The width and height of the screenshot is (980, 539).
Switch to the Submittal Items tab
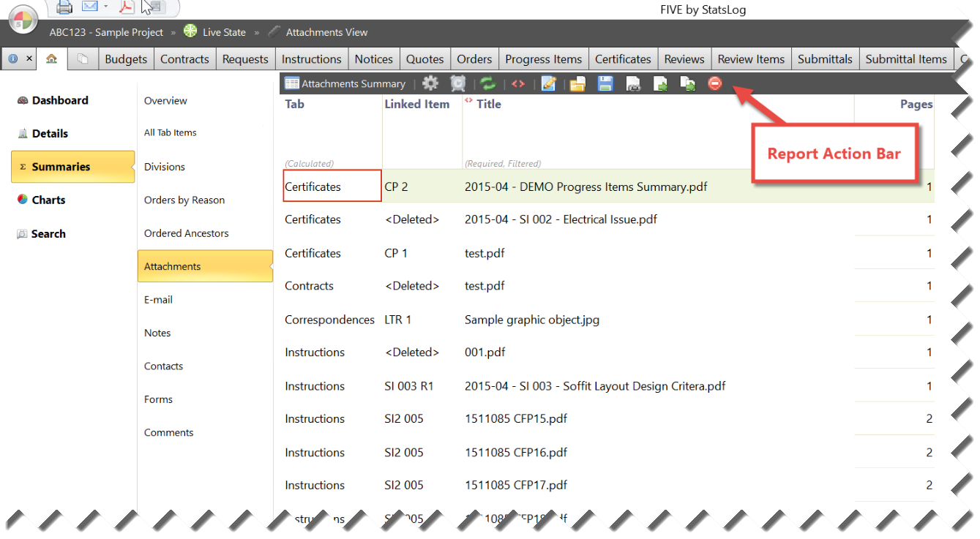pos(906,59)
